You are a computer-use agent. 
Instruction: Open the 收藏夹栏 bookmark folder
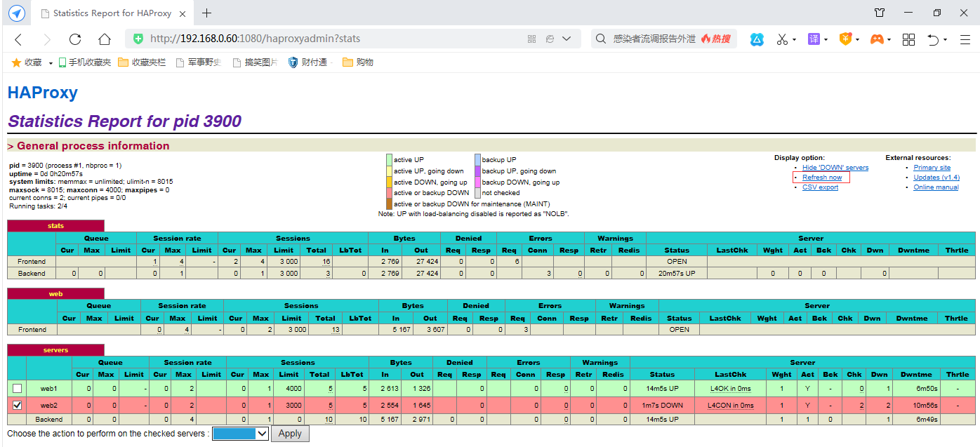[143, 62]
